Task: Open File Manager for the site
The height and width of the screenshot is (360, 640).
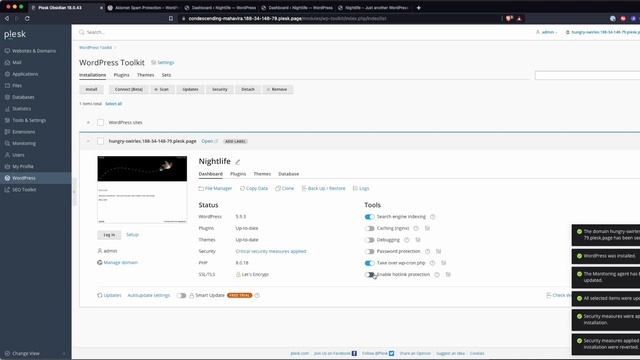Action: [215, 188]
